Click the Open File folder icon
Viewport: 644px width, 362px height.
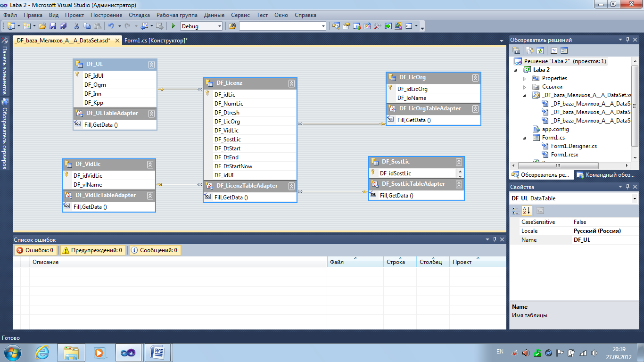42,26
